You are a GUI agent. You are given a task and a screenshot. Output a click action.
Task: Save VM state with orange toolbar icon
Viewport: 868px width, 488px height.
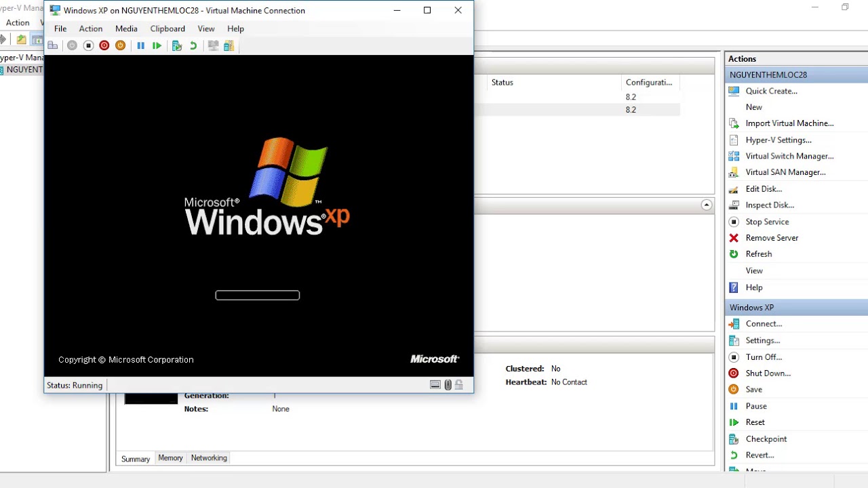pos(121,45)
